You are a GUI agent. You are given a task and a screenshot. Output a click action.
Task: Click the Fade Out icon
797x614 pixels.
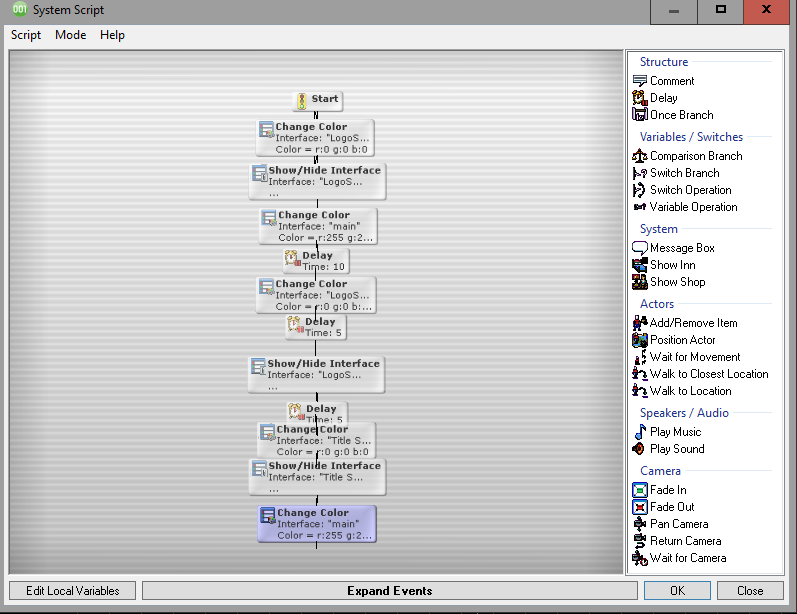tap(640, 507)
